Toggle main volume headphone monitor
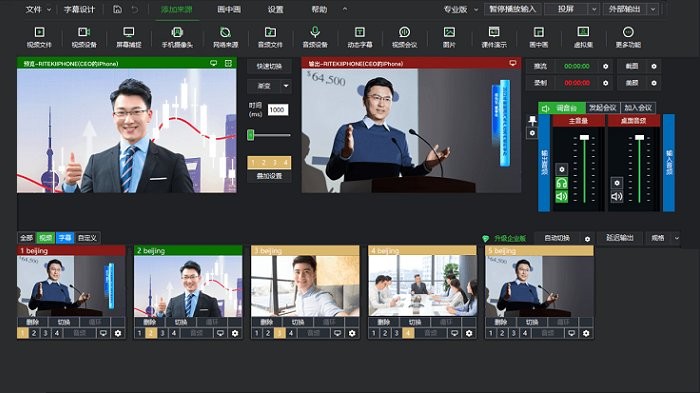This screenshot has height=393, width=700. 562,183
